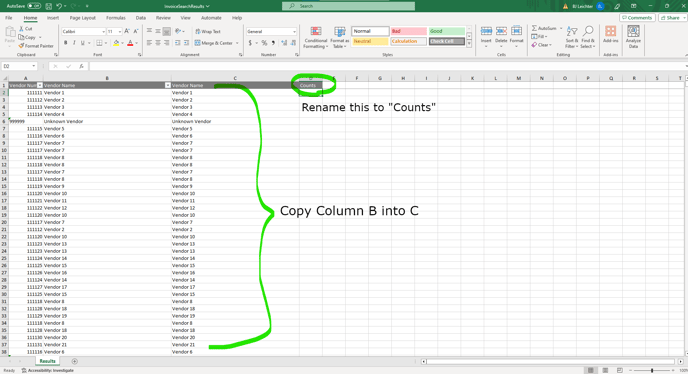Toggle the AutoSave switch
688x374 pixels.
(x=34, y=6)
